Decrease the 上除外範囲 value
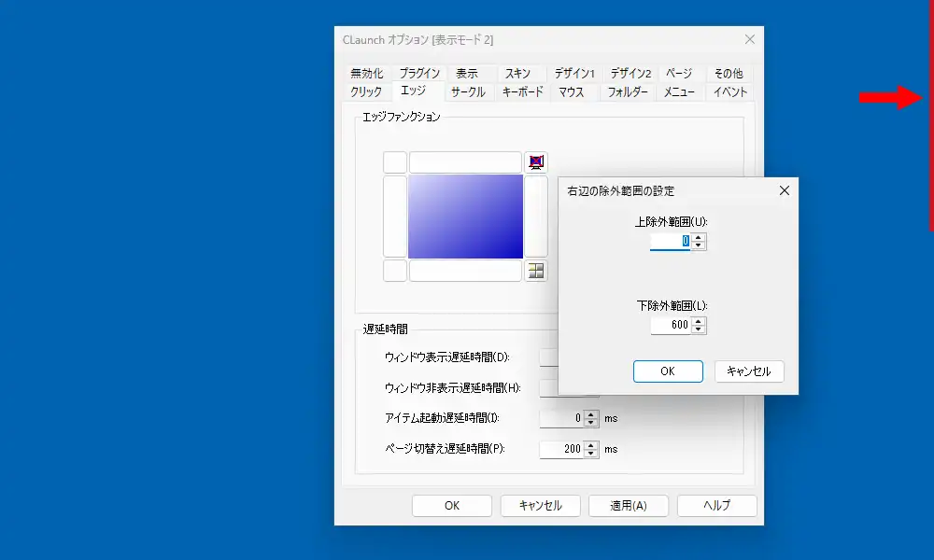Viewport: 934px width, 560px height. tap(699, 245)
